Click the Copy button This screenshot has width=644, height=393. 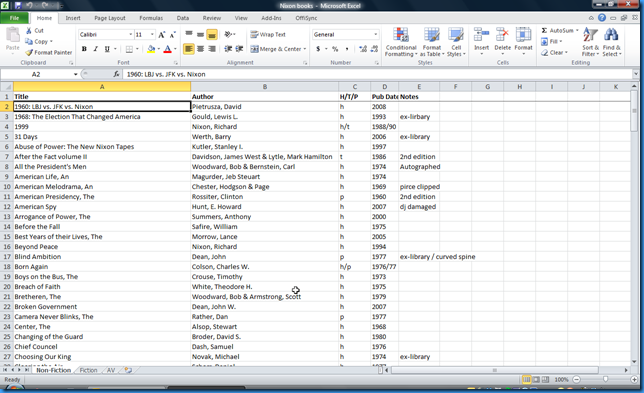(x=36, y=41)
